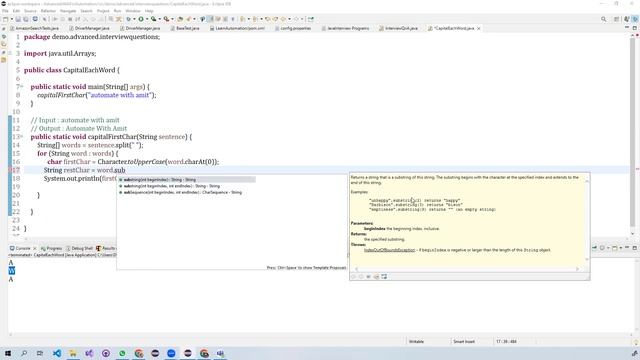Open the External Tools dropdown arrow
640x360 pixels.
tap(172, 19)
